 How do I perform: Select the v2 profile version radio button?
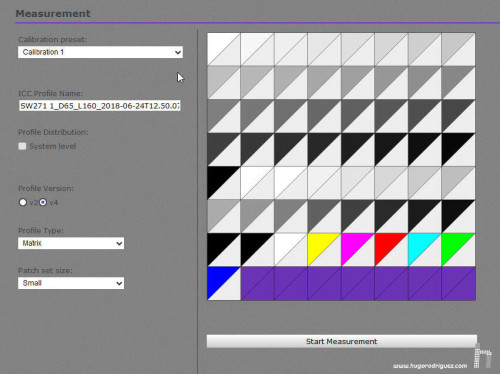point(23,202)
